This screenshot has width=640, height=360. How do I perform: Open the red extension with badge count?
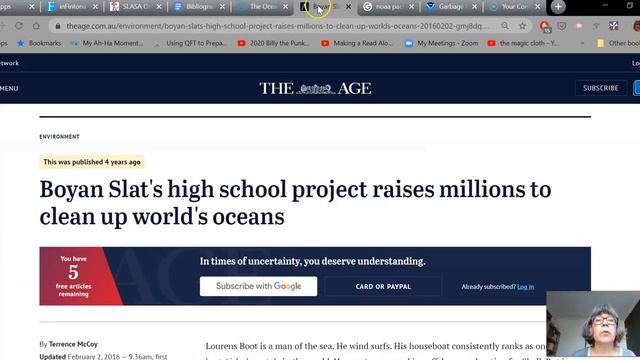click(x=544, y=27)
